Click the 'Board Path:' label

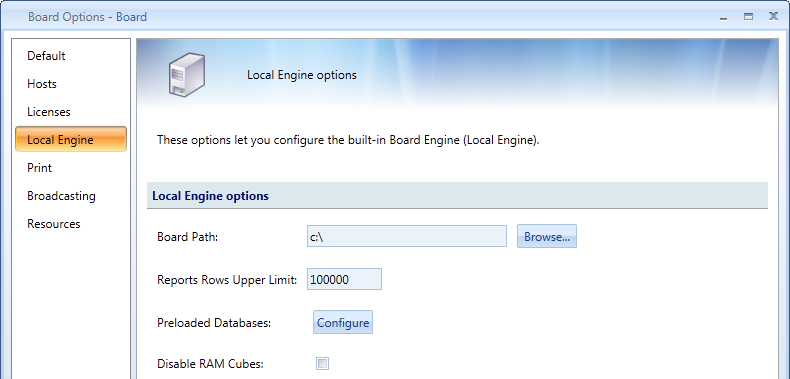(x=187, y=237)
